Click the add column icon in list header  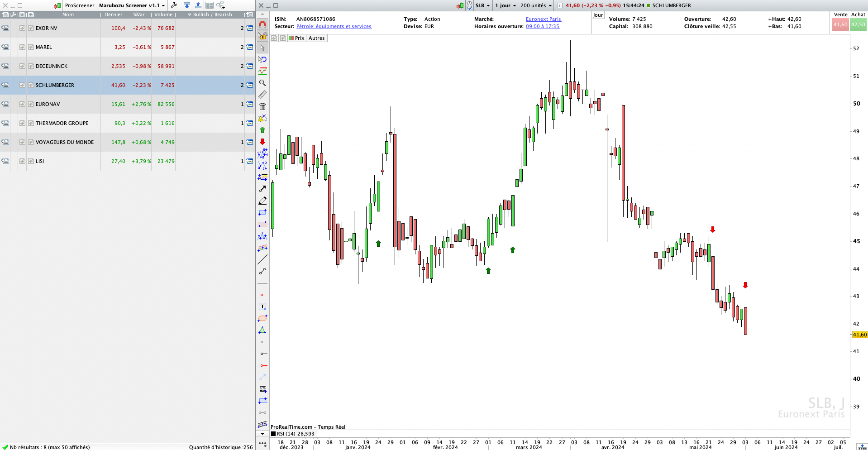(x=249, y=14)
